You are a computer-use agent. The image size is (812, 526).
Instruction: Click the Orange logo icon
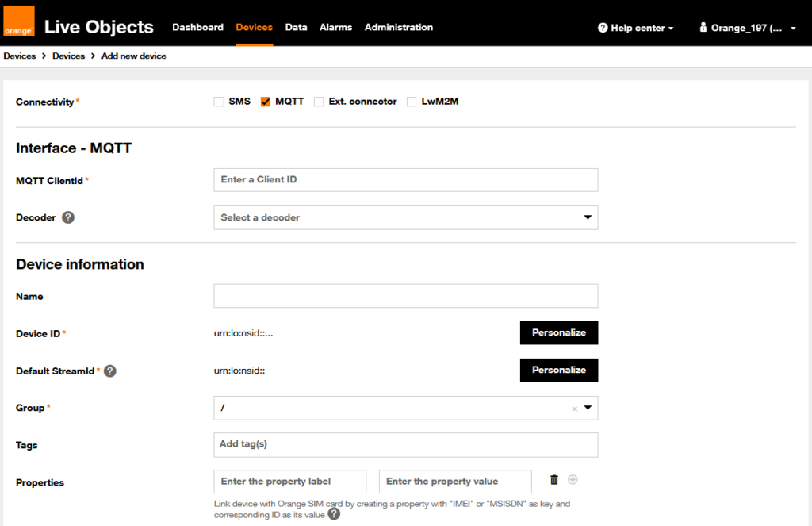(x=19, y=22)
